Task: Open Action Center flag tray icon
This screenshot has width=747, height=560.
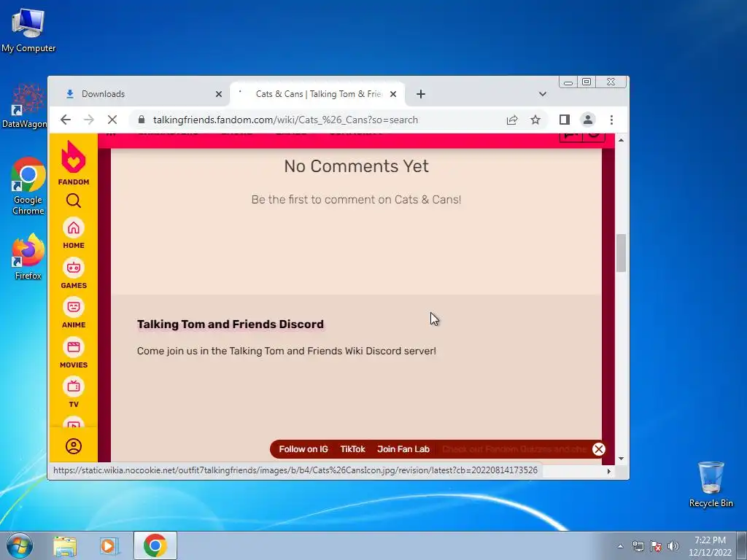Action: [x=656, y=546]
